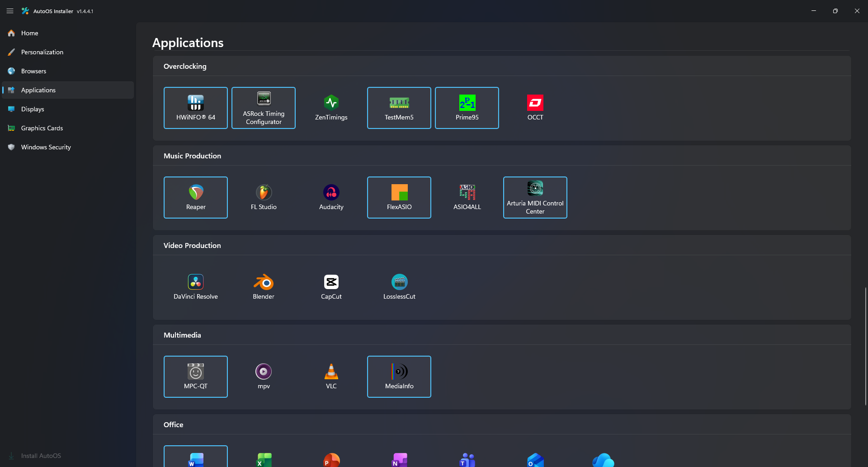Click the OCCT red icon
Image resolution: width=868 pixels, height=467 pixels.
click(x=535, y=103)
